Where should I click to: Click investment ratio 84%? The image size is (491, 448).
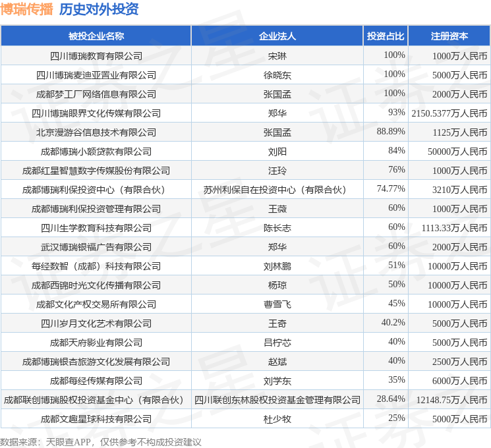[397, 151]
